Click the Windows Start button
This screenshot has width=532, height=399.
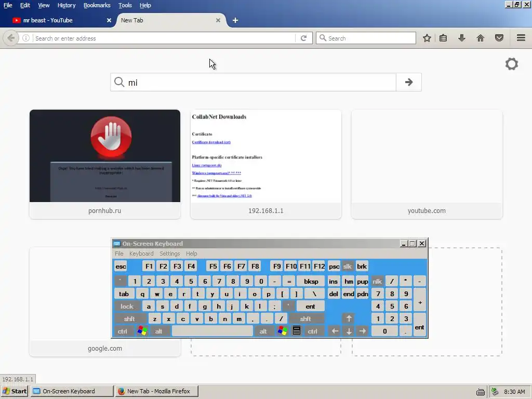pyautogui.click(x=14, y=391)
